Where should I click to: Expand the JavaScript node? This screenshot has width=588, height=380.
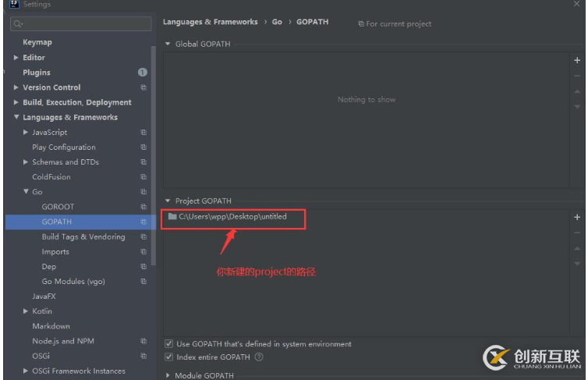coord(26,132)
